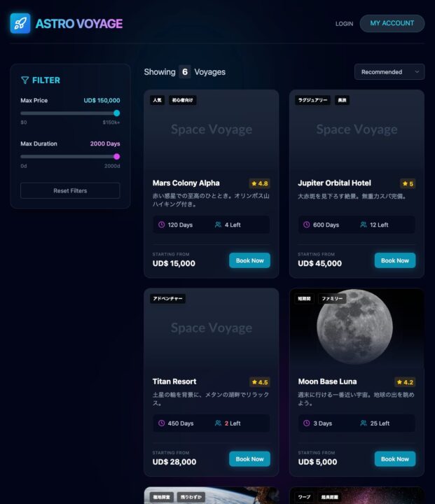Viewport: 435px width, 504px height.
Task: Click Book Now for Titan Resort
Action: click(x=249, y=459)
